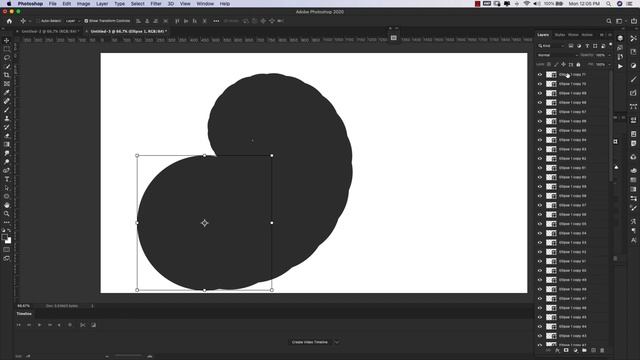Click the timeline scissors split icon
The width and height of the screenshot is (640, 360).
(82, 325)
